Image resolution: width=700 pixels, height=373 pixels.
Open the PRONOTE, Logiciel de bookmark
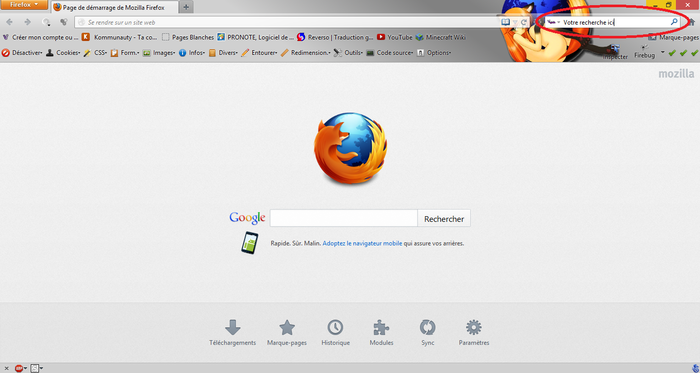255,37
